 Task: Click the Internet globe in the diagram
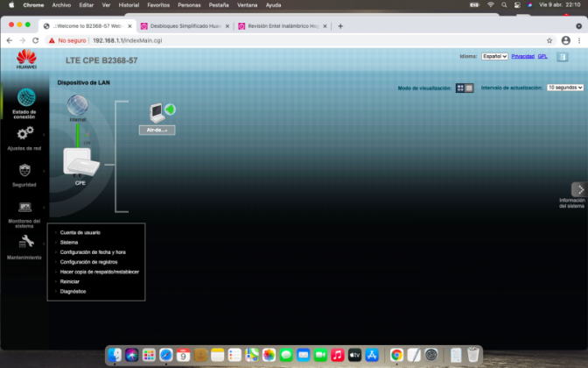(x=78, y=105)
